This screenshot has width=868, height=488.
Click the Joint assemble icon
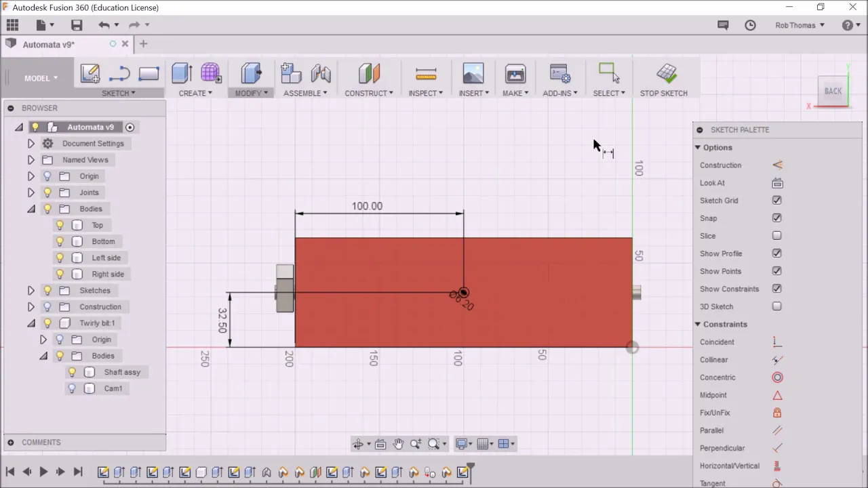point(321,73)
